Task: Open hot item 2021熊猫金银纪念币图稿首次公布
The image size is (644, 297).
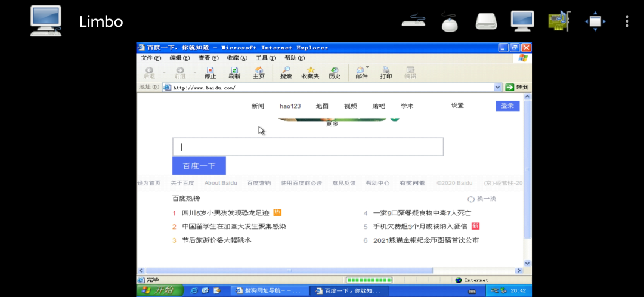Action: tap(426, 240)
